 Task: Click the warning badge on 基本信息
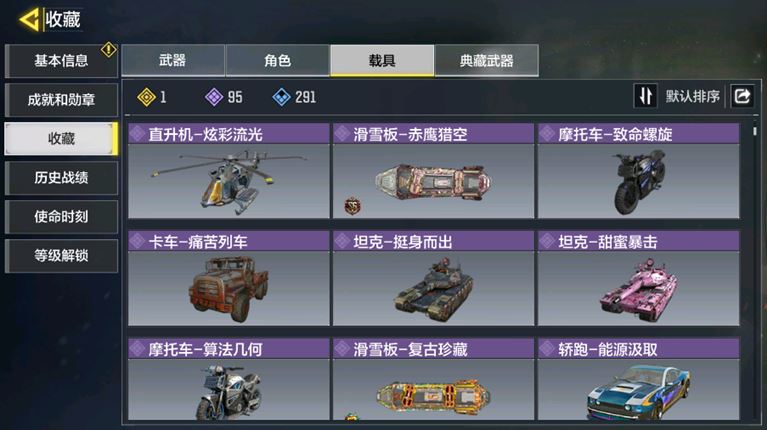coord(108,49)
